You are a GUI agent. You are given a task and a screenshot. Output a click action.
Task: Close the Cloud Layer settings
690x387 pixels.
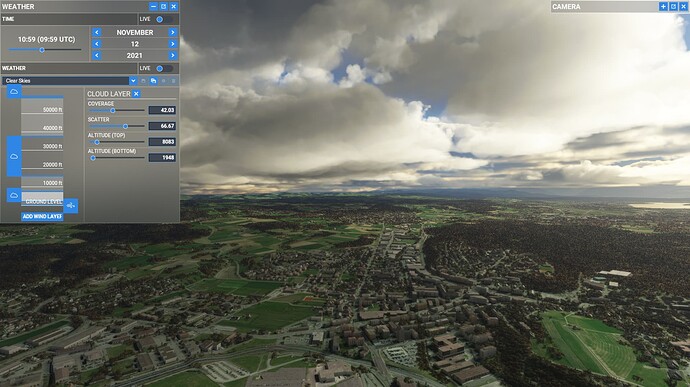136,94
